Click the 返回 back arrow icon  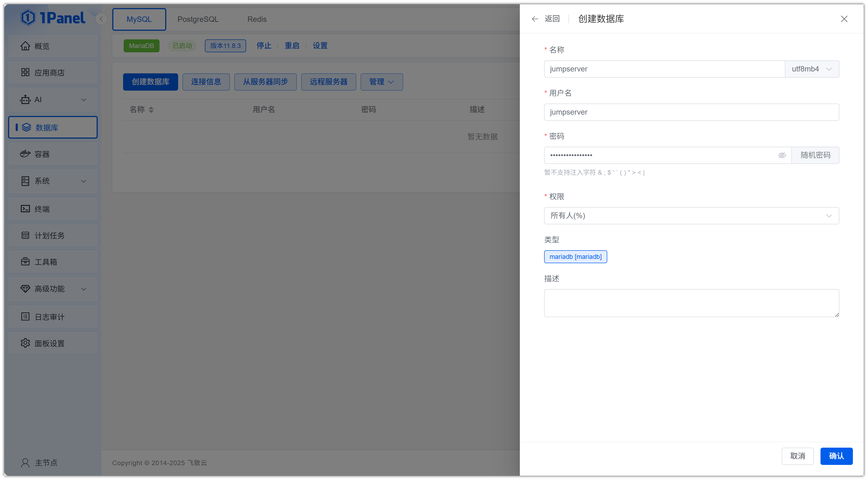[535, 19]
